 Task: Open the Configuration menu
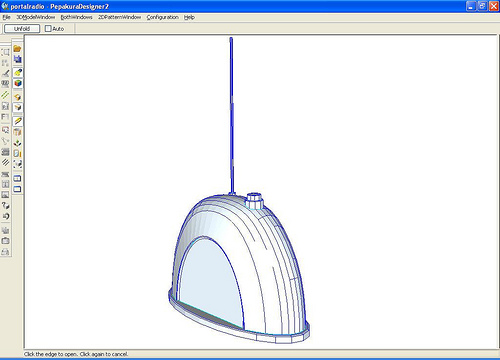pos(162,17)
